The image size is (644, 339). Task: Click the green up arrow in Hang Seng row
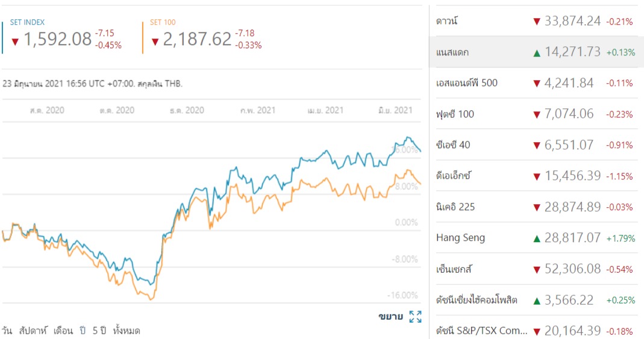(536, 238)
